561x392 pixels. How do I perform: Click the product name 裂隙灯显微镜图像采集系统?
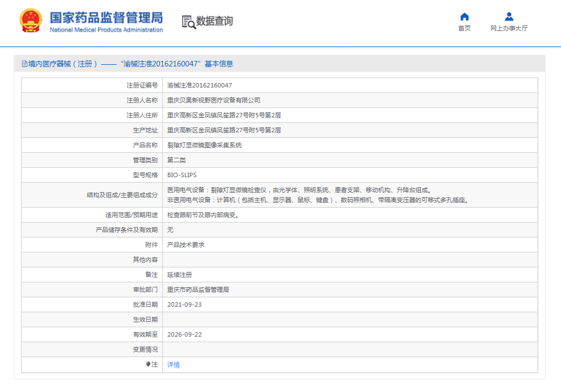click(204, 145)
